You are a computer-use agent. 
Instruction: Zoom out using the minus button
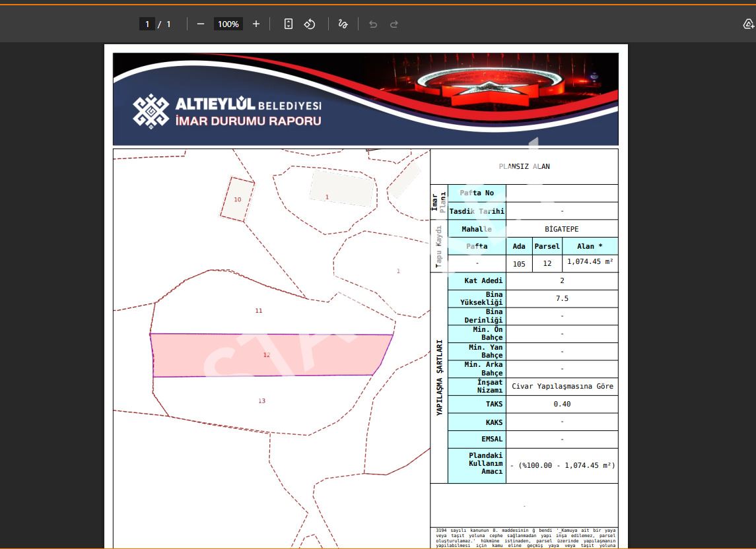(x=201, y=24)
